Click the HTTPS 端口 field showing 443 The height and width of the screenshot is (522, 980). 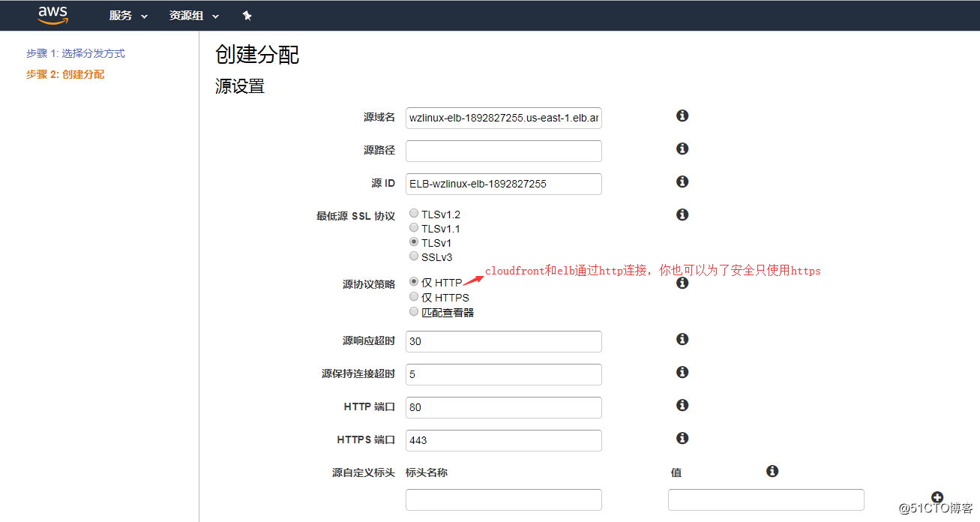[504, 440]
